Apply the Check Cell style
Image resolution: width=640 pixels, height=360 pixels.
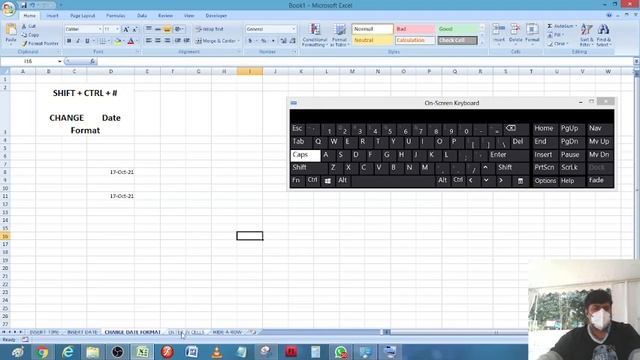[457, 40]
